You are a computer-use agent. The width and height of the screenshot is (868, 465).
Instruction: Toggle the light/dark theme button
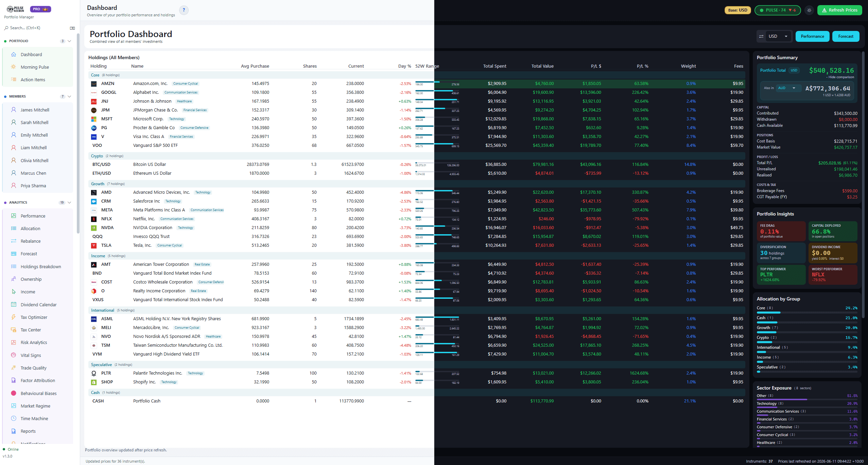point(809,10)
